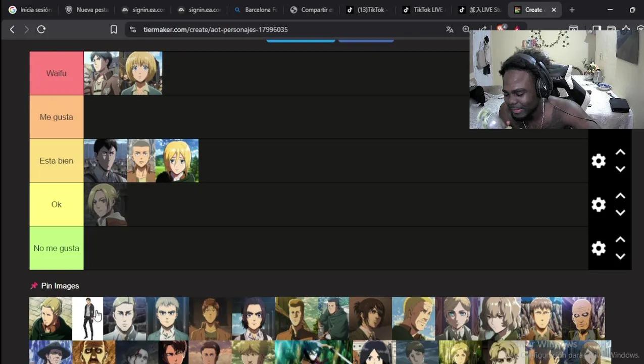Switch to the Barcelona Fc search tab
The width and height of the screenshot is (644, 364).
(256, 10)
